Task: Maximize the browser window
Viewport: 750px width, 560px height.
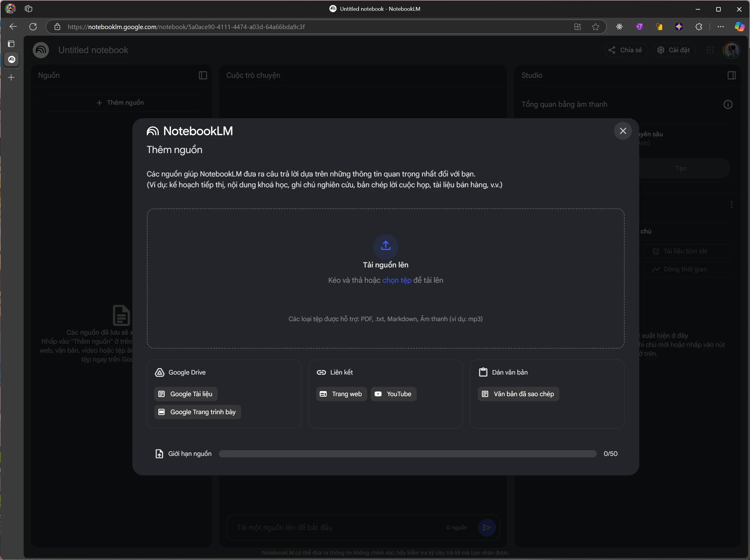Action: [x=718, y=9]
